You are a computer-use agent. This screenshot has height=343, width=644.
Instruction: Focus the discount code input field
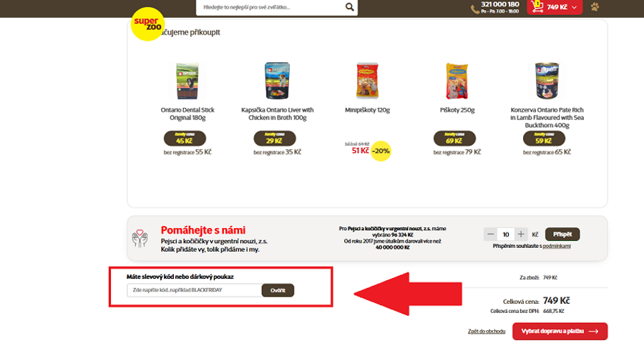194,290
